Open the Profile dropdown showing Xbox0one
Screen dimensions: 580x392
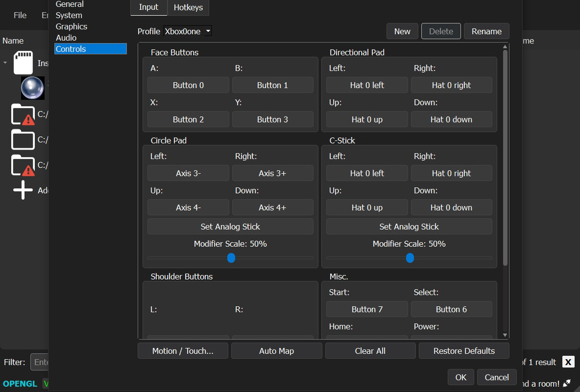click(188, 31)
